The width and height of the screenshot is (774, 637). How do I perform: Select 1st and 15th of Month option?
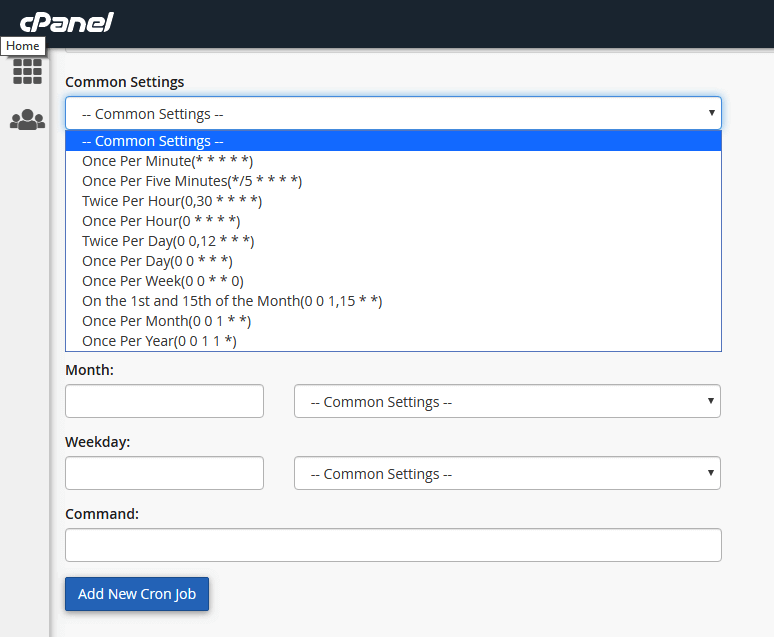click(x=393, y=301)
